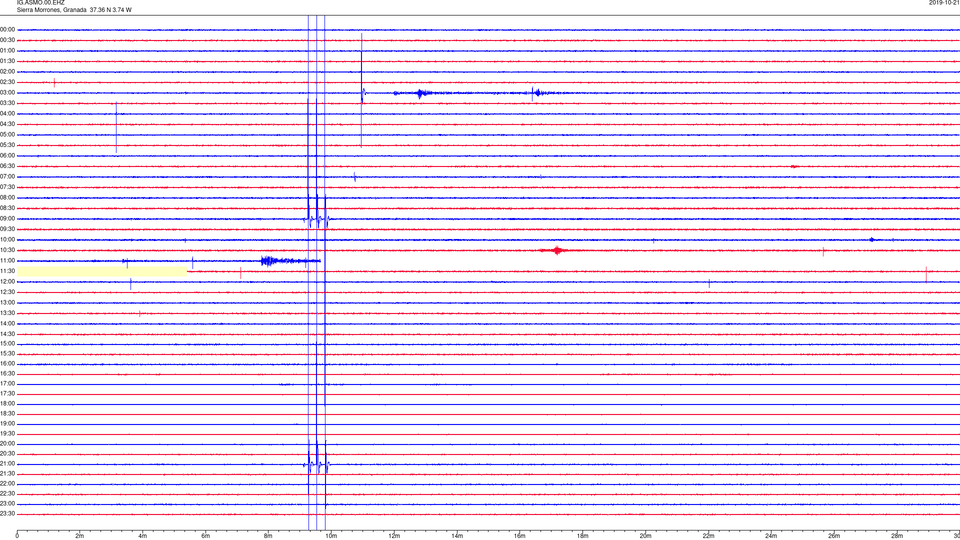The width and height of the screenshot is (960, 540).
Task: Select the 02:00 trace time label
Action: click(x=7, y=71)
